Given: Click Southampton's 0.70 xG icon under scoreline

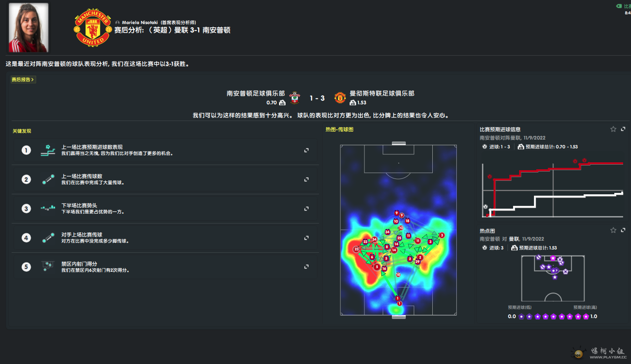Looking at the screenshot, I should click(x=282, y=103).
